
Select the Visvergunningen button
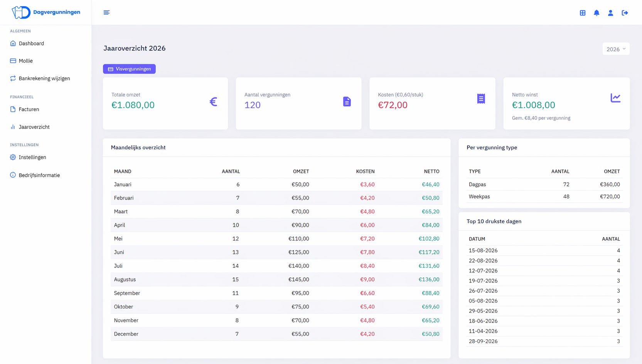tap(129, 69)
